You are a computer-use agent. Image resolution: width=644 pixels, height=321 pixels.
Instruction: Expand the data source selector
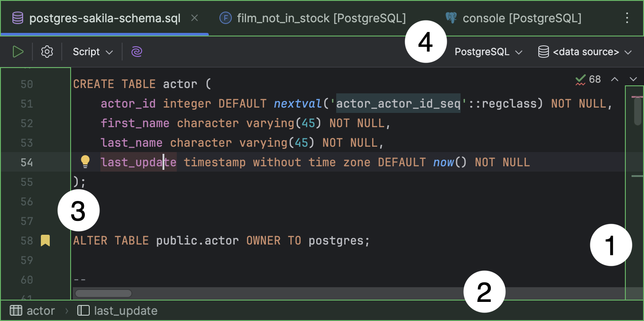[586, 51]
